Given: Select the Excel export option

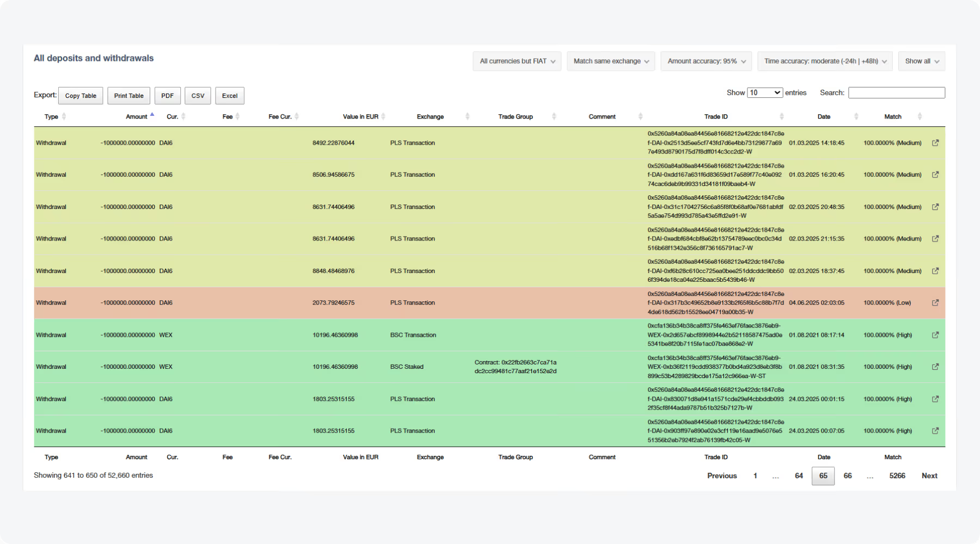Looking at the screenshot, I should (x=230, y=95).
